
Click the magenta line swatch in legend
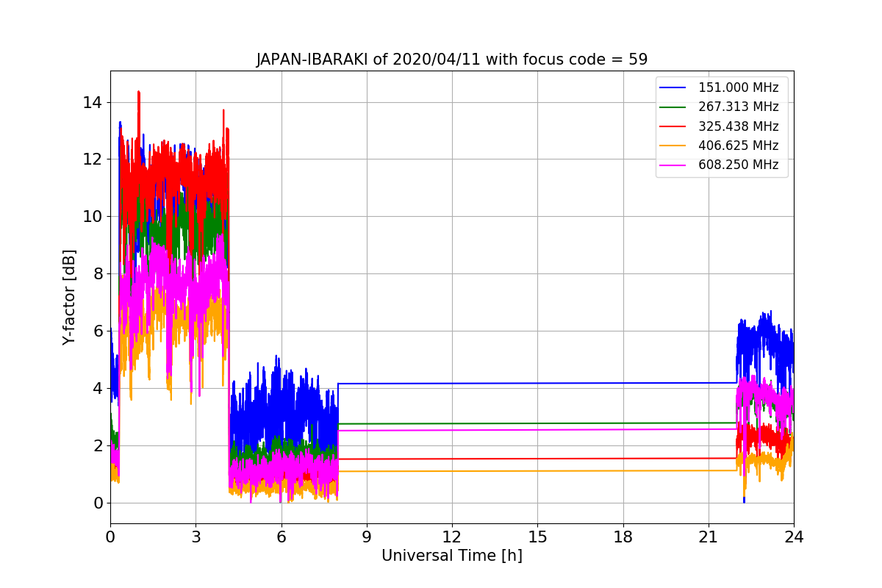[x=673, y=165]
